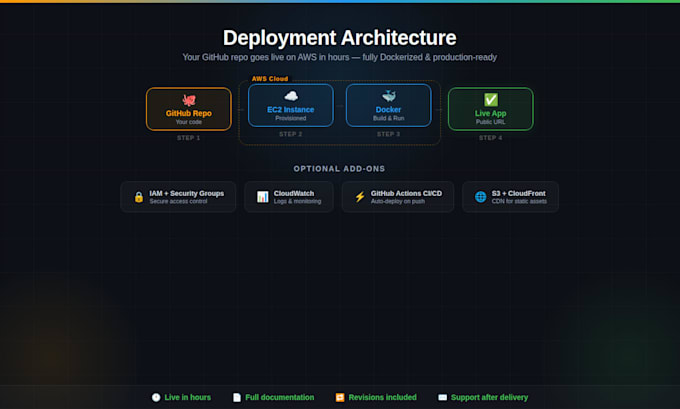Click the Deployment Architecture heading
The image size is (680, 409).
point(340,38)
